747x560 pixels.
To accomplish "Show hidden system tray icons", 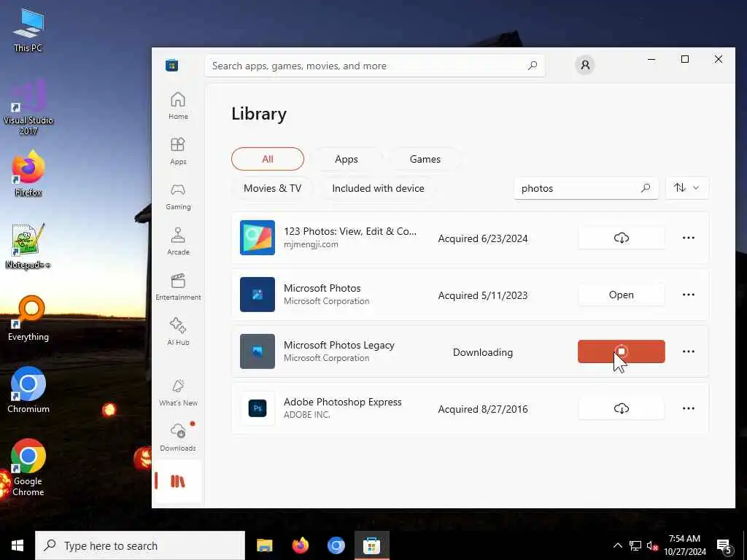I will click(617, 545).
